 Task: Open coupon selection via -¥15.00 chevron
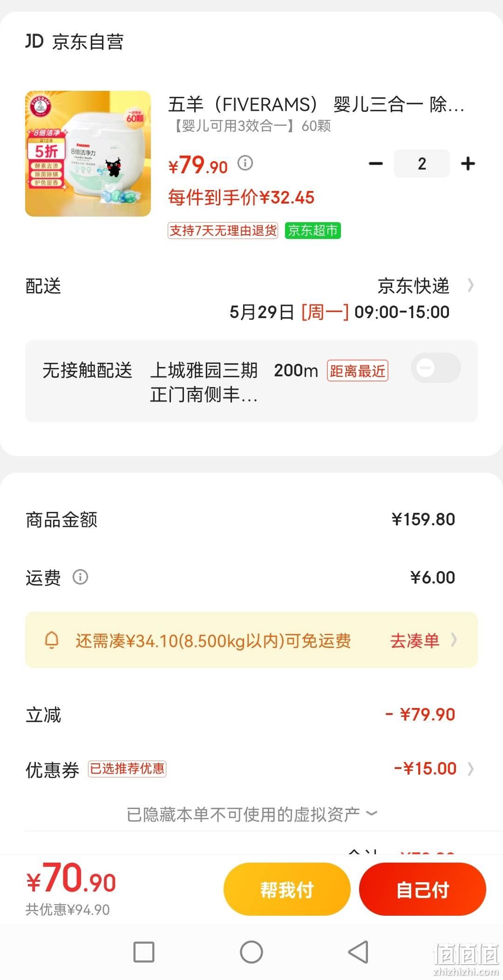471,769
